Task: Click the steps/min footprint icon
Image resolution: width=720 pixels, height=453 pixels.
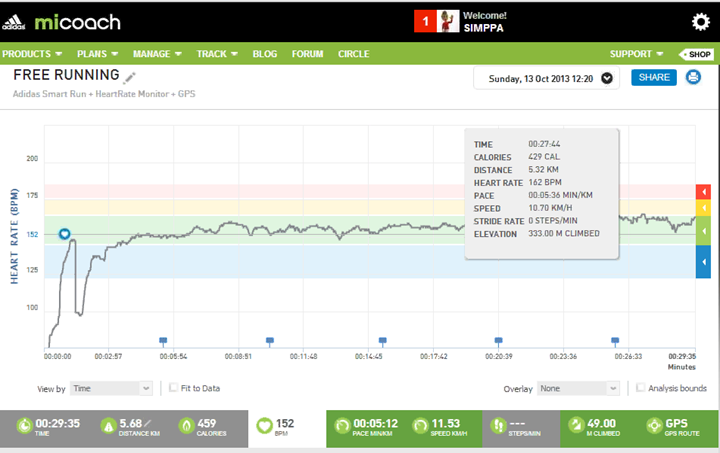Action: (x=498, y=426)
